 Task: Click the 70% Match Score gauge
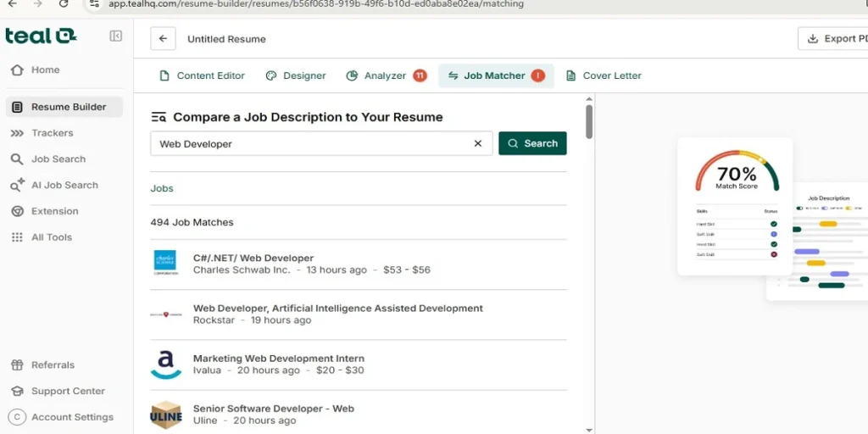tap(737, 171)
